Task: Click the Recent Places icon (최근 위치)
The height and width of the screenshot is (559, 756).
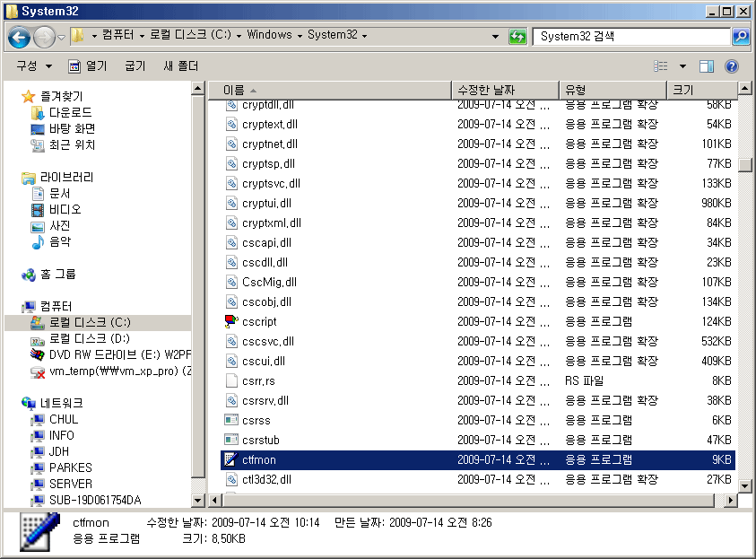Action: click(x=38, y=145)
